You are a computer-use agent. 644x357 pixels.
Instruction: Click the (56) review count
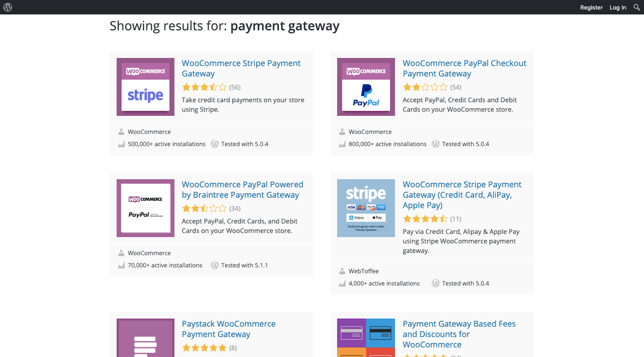coord(235,87)
